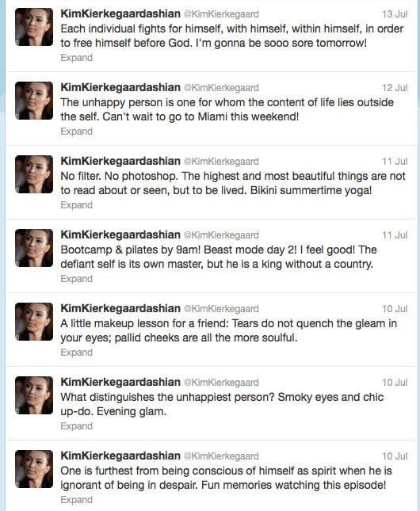Click the avatar on the 12 Jul tweet

[x=34, y=101]
